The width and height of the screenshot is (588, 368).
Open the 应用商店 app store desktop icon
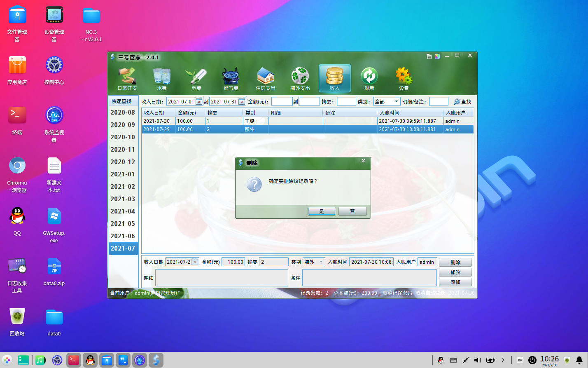pyautogui.click(x=17, y=70)
